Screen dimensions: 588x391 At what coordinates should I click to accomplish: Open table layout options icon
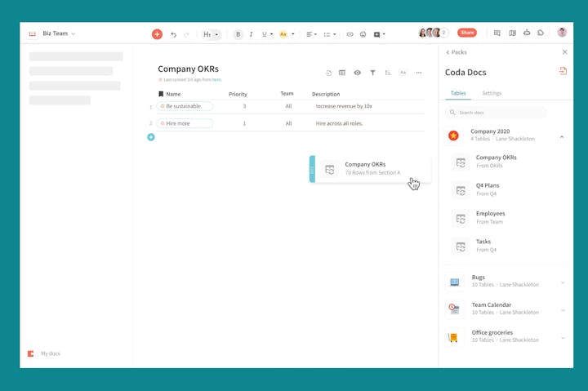click(342, 73)
